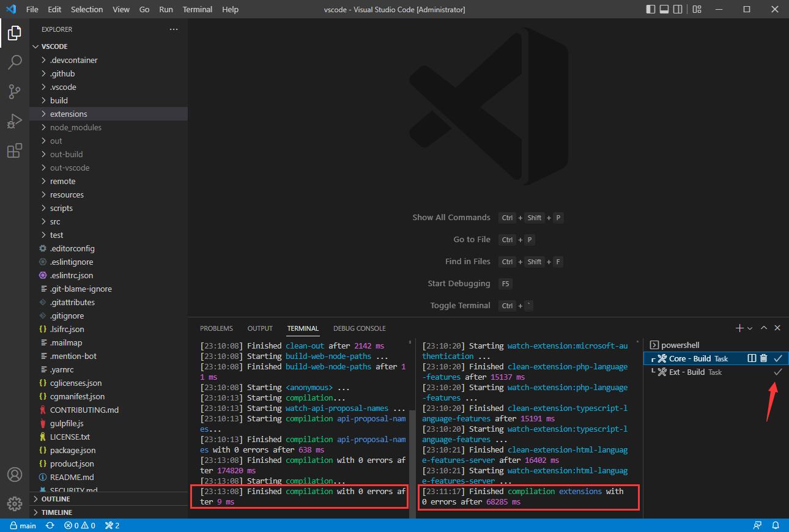Close the terminal panel with X icon
The image size is (789, 532).
point(777,328)
